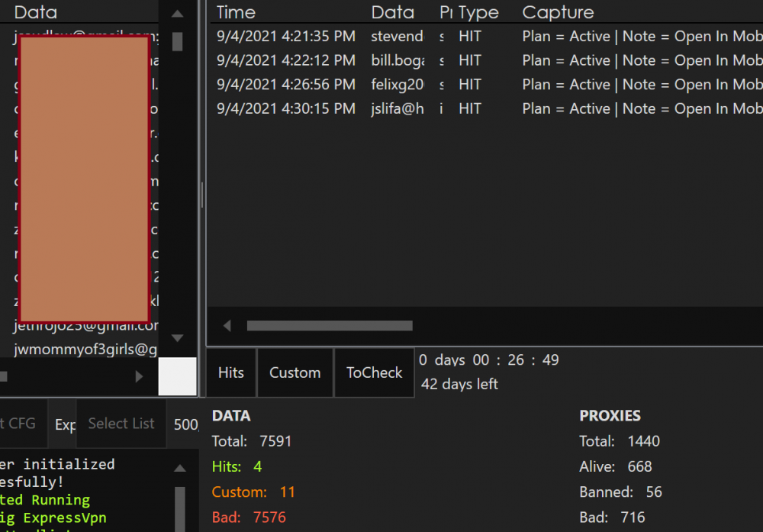Image resolution: width=763 pixels, height=532 pixels.
Task: Click the Data column header in hits table
Action: (x=392, y=12)
